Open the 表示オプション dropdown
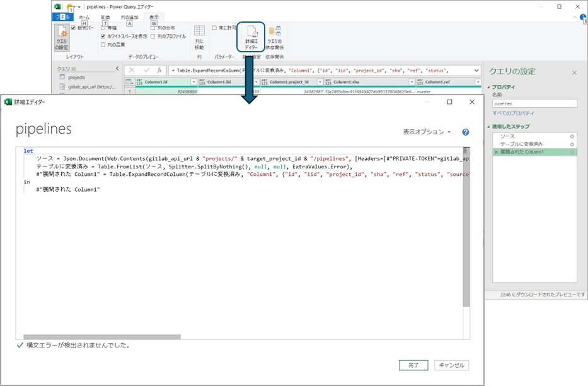This screenshot has width=588, height=386. coord(427,132)
